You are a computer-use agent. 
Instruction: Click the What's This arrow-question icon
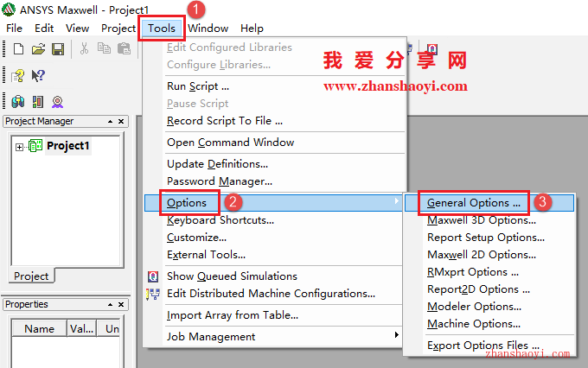pyautogui.click(x=38, y=76)
